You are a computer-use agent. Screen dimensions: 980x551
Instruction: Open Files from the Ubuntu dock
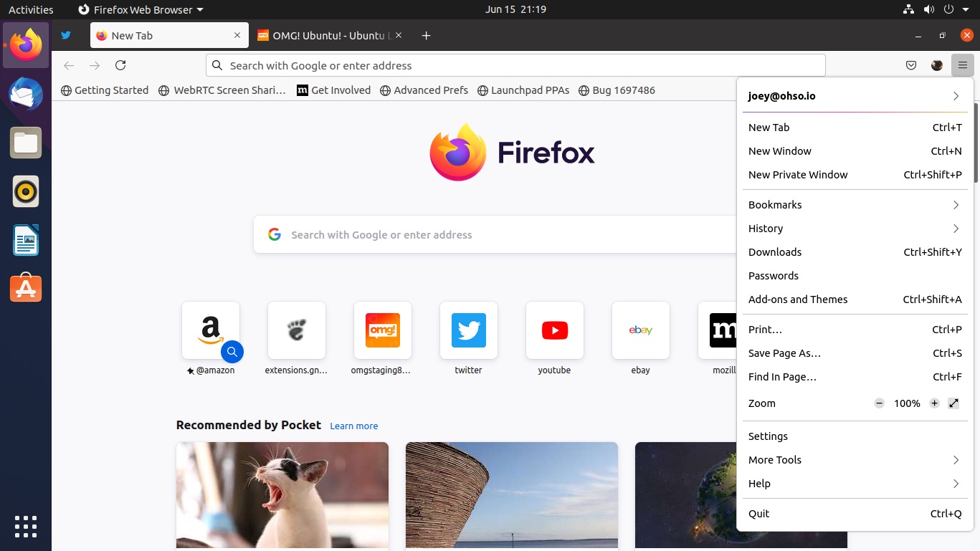click(x=26, y=143)
